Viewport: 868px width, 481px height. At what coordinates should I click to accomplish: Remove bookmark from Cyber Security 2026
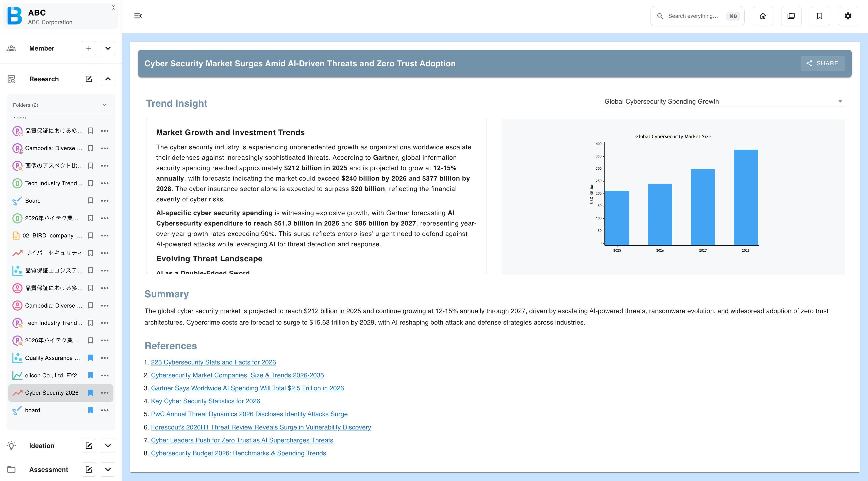tap(90, 393)
